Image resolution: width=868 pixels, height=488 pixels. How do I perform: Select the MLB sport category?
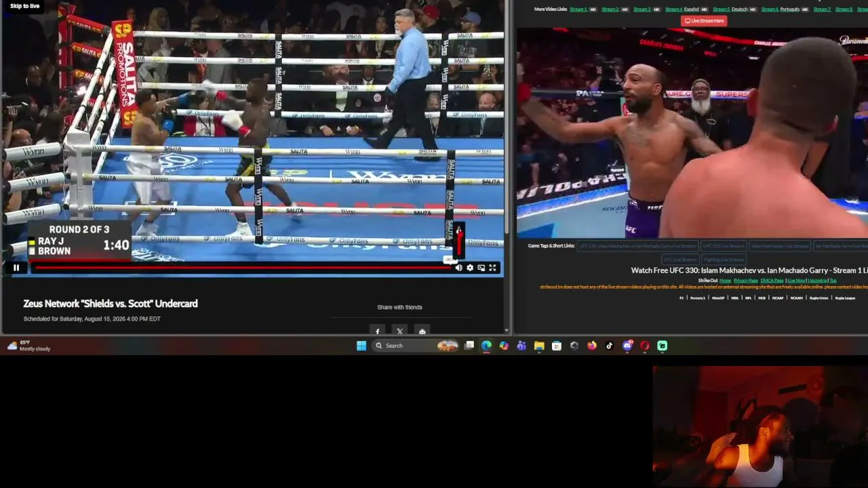[x=762, y=298]
